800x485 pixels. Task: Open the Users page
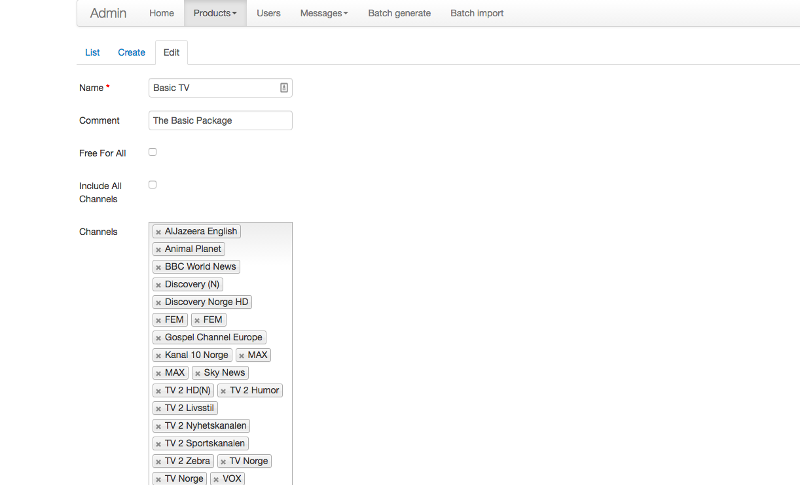(268, 13)
